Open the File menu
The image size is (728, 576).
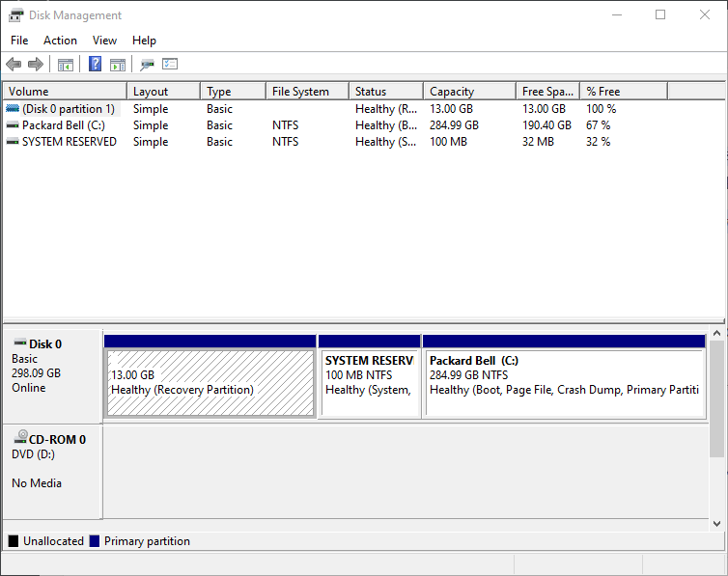19,41
